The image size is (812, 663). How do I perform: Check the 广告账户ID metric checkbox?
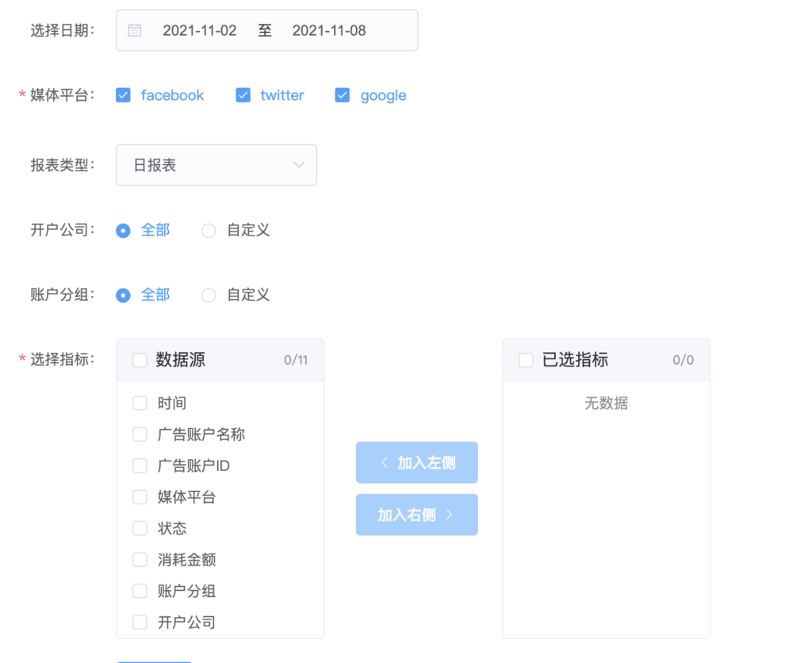pyautogui.click(x=140, y=466)
